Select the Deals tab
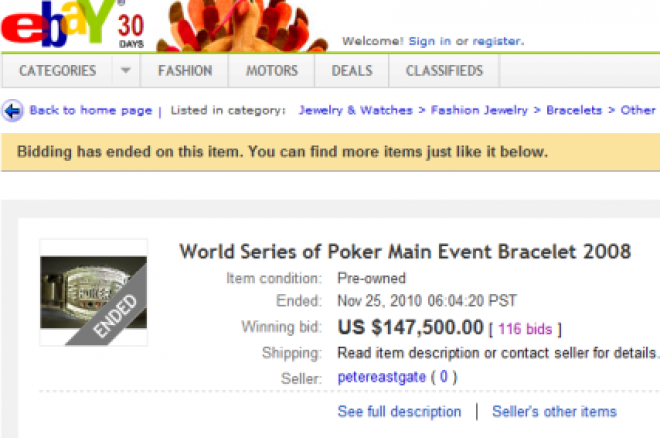The image size is (660, 438). coord(352,71)
